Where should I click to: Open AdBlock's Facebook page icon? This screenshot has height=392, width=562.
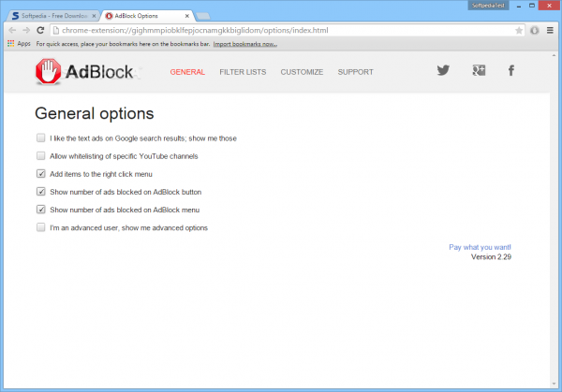pos(511,70)
